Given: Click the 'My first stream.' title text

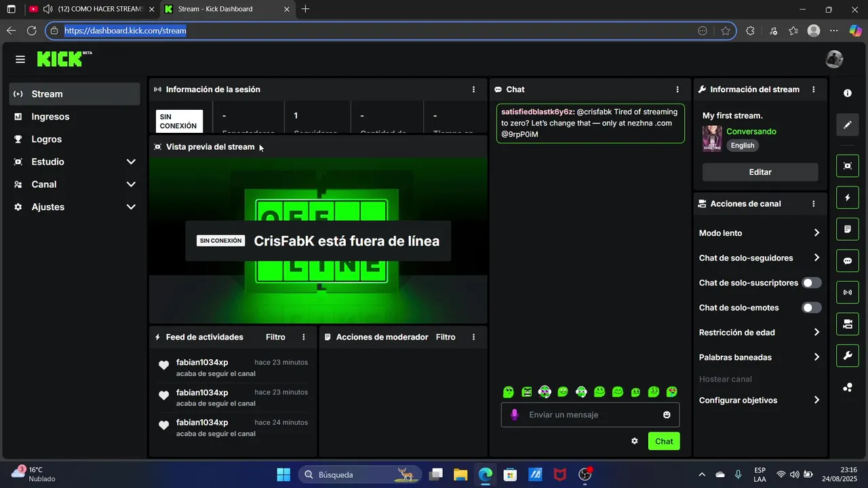Looking at the screenshot, I should click(732, 116).
